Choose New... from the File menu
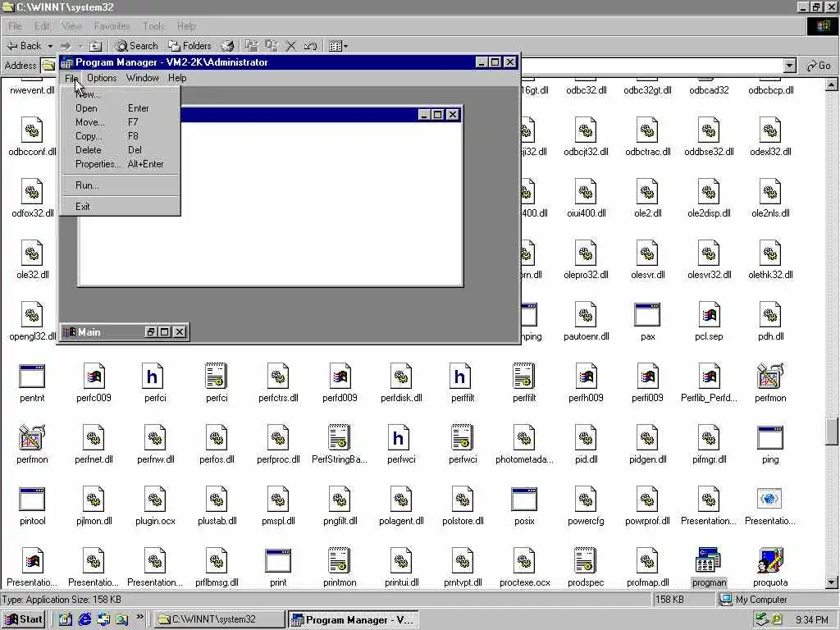The width and height of the screenshot is (840, 630). tap(88, 94)
